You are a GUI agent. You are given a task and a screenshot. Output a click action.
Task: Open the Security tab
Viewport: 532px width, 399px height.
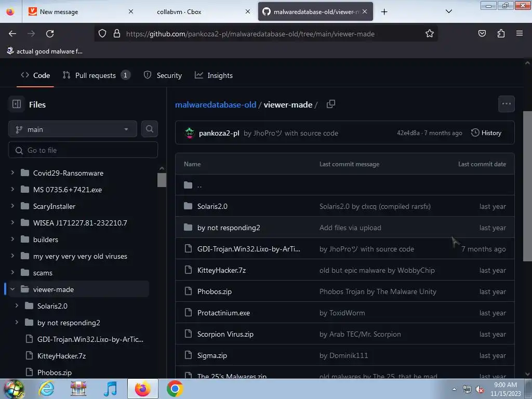click(x=163, y=75)
